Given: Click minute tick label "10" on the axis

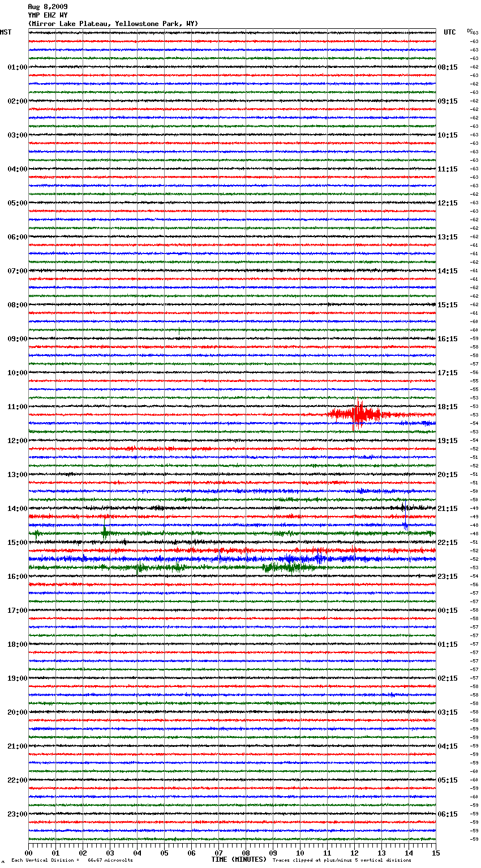Looking at the screenshot, I should (x=300, y=853).
